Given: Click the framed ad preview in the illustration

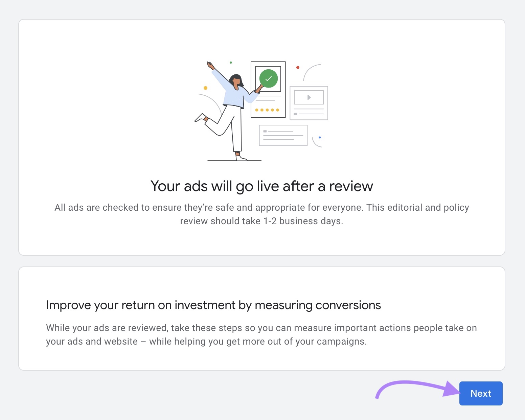Looking at the screenshot, I should click(268, 89).
